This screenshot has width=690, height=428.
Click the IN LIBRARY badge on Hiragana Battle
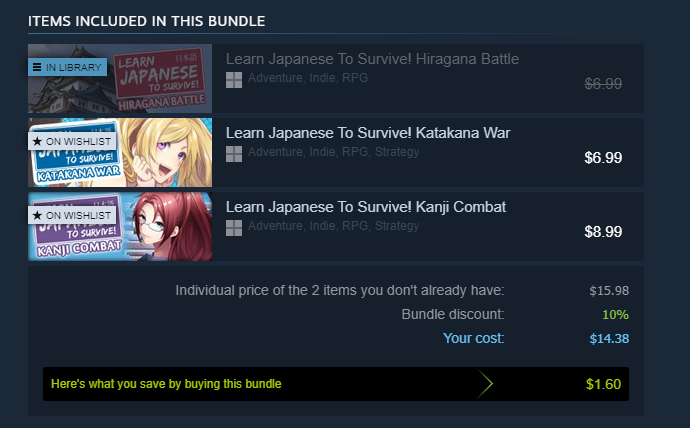point(67,67)
